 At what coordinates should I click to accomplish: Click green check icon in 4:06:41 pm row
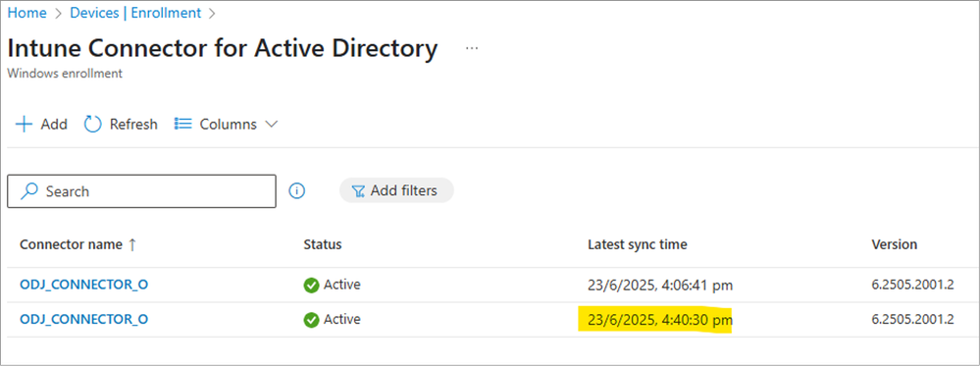311,286
